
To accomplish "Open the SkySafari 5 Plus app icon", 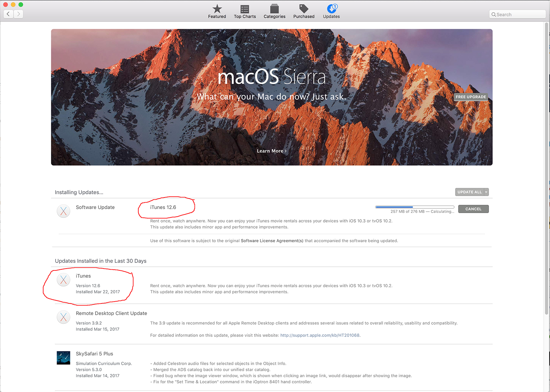I will (64, 358).
